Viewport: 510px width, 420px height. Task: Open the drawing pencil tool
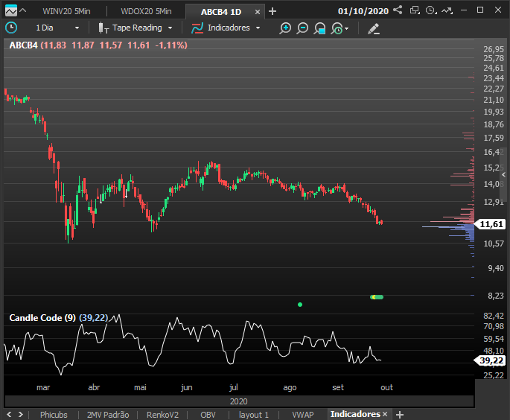[x=374, y=28]
